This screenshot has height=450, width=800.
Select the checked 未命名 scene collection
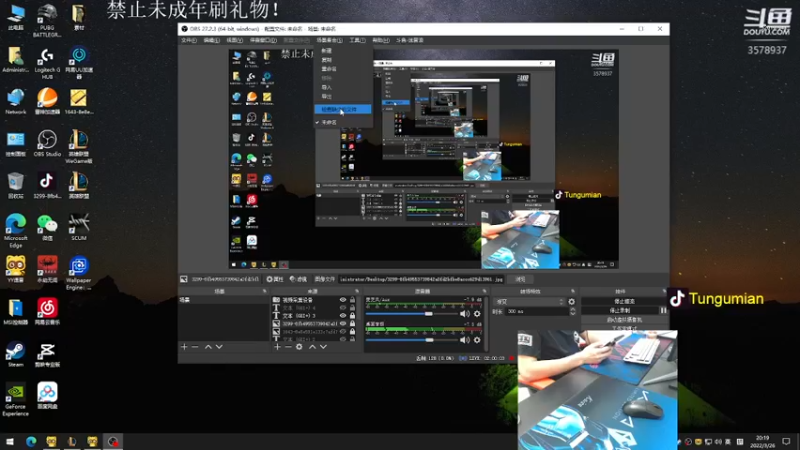(x=329, y=122)
